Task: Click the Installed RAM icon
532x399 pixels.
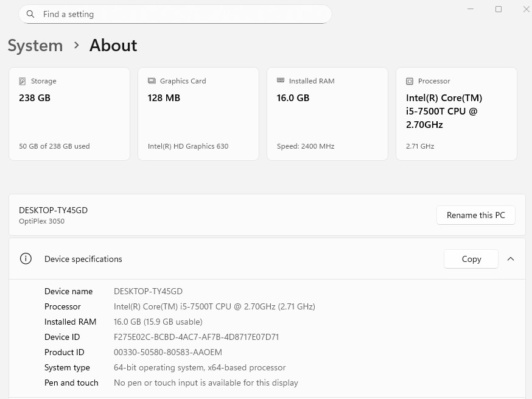Action: 281,80
